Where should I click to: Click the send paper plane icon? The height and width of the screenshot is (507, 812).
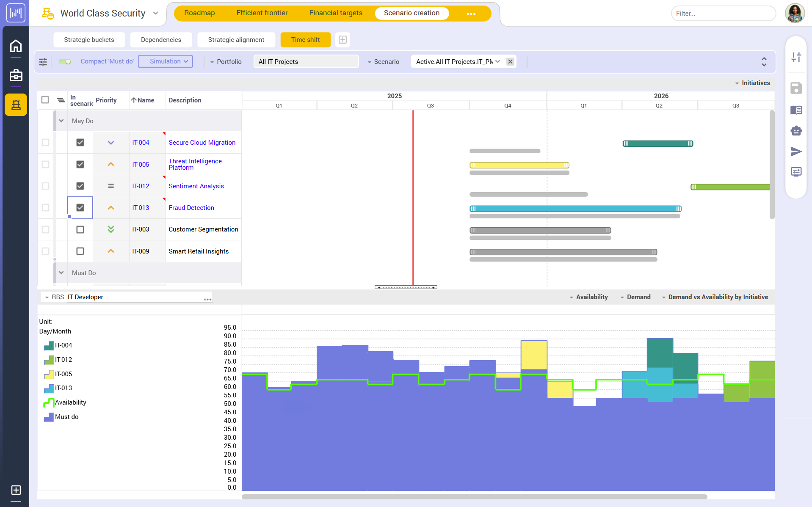tap(796, 152)
